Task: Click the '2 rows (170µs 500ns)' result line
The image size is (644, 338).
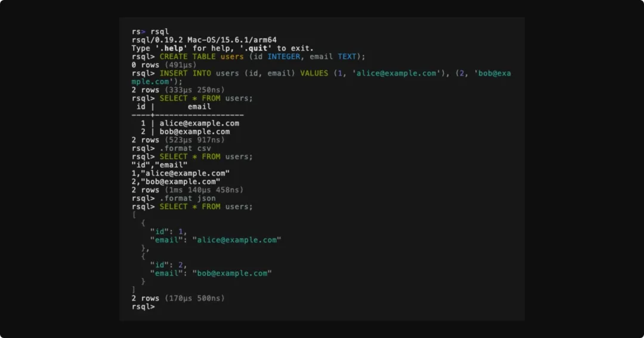Action: point(178,298)
